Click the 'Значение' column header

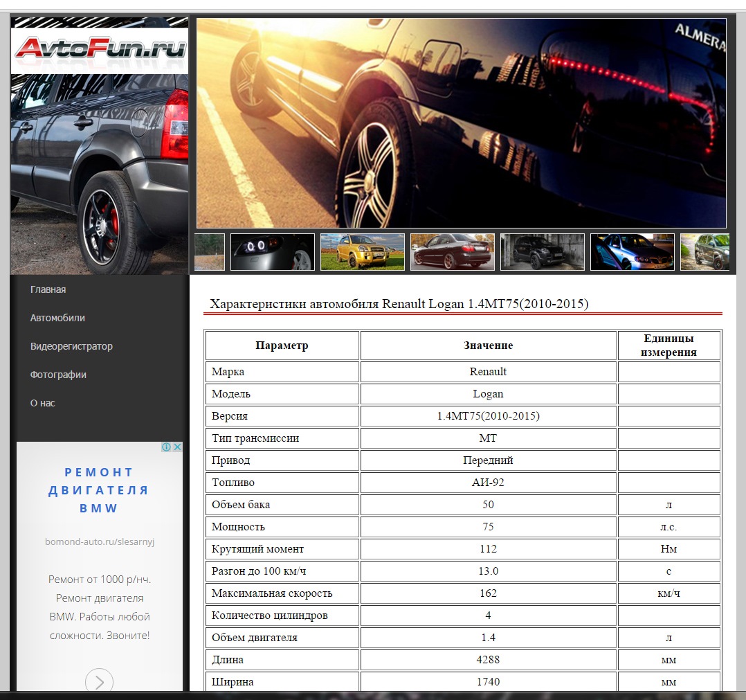(x=488, y=345)
